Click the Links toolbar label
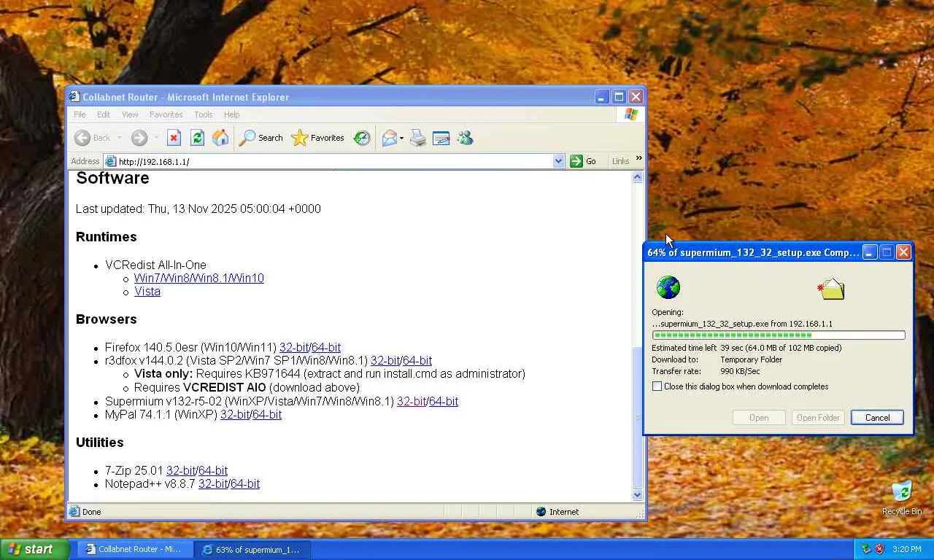The height and width of the screenshot is (560, 934). click(620, 161)
